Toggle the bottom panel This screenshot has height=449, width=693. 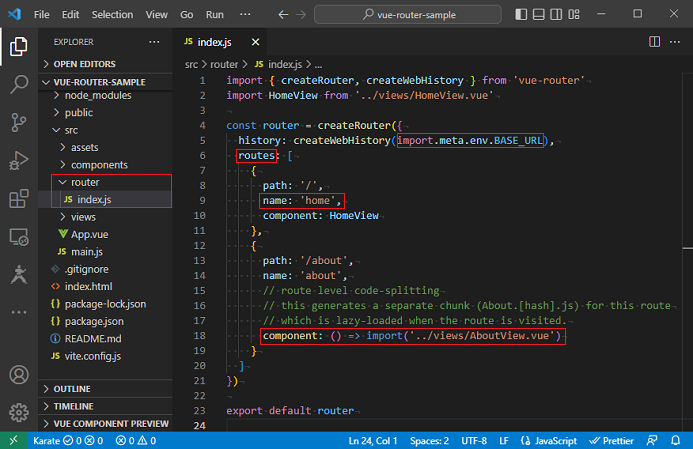pos(538,15)
